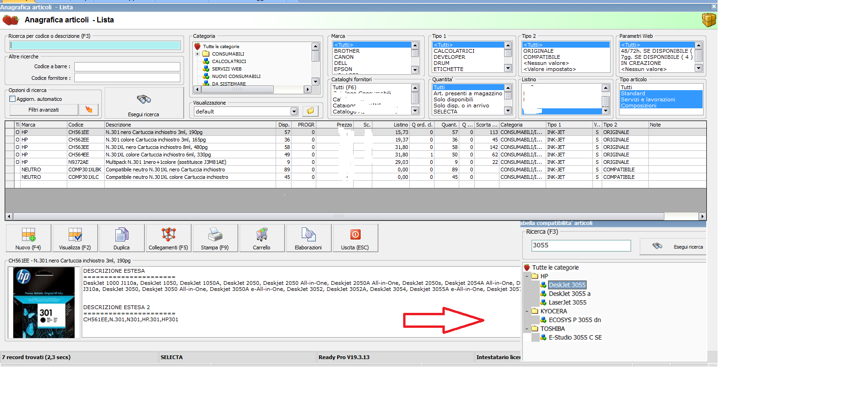Click the golden box icon in the header
The image size is (868, 410).
point(709,20)
